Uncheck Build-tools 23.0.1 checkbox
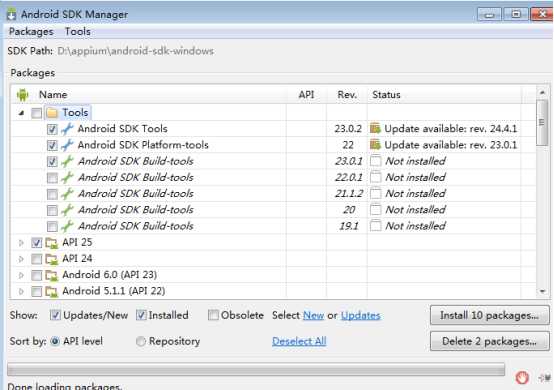Viewport: 554px width, 390px height. pos(52,162)
